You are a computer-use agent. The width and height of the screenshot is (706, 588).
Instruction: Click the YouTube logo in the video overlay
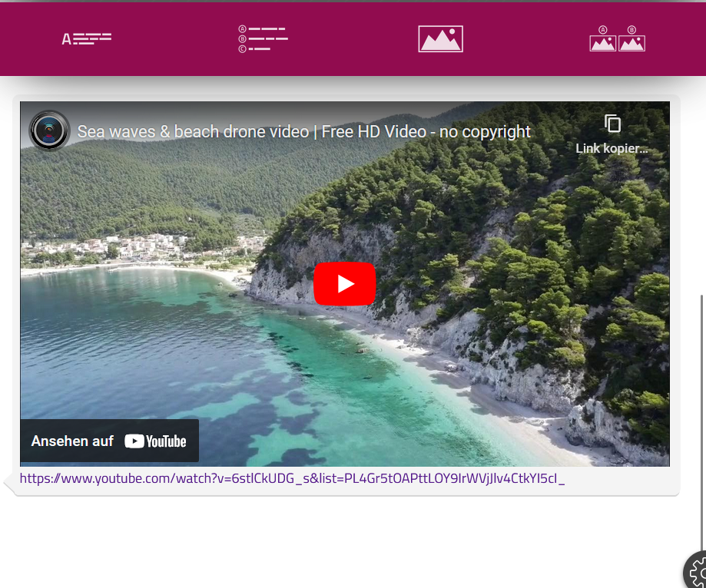(155, 441)
